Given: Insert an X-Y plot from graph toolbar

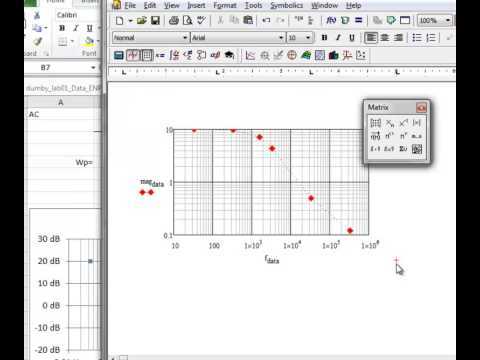Looking at the screenshot, I should (250, 55).
